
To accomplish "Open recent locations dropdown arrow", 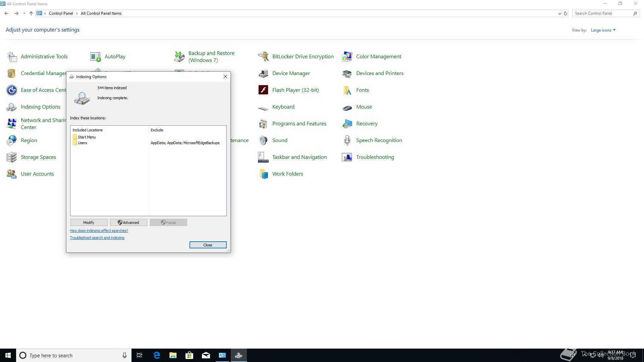I will click(x=24, y=13).
